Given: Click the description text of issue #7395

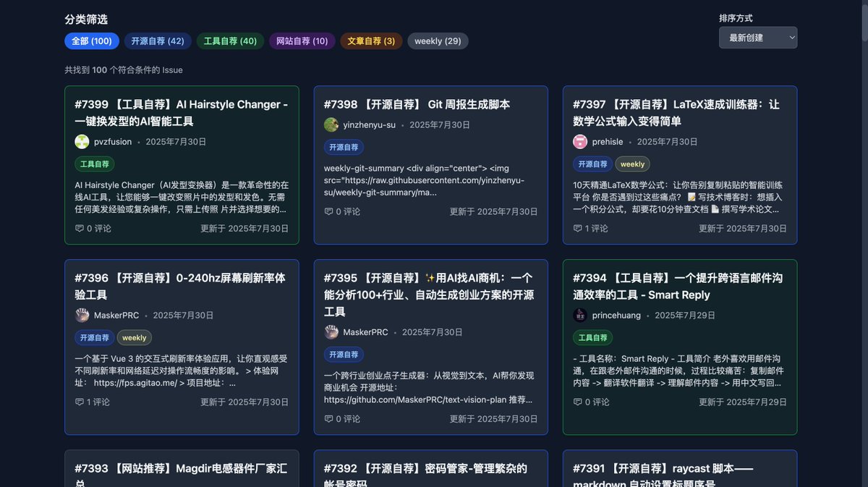Looking at the screenshot, I should [430, 388].
